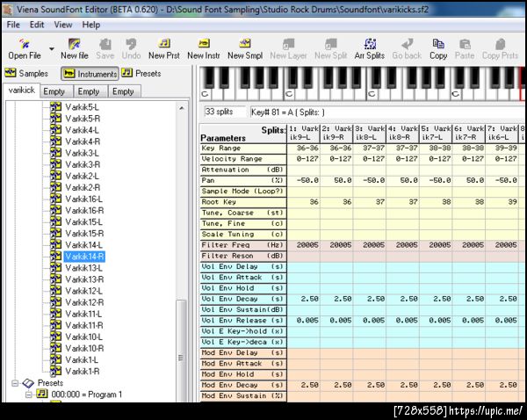Select Varkik3-L in the tree

82,154
